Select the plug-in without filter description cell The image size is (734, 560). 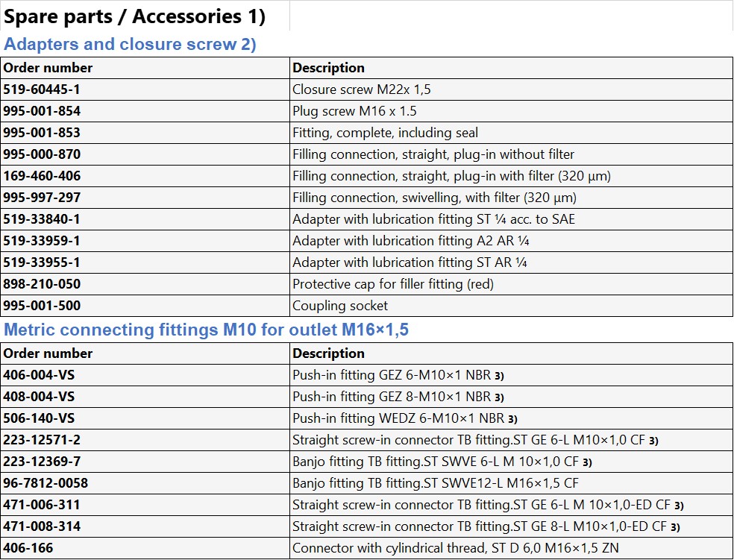[433, 154]
